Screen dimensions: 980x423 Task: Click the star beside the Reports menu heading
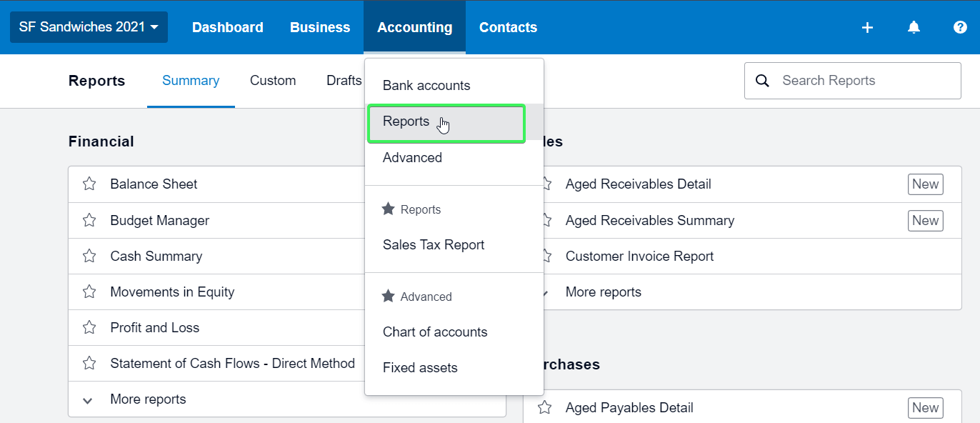[387, 209]
